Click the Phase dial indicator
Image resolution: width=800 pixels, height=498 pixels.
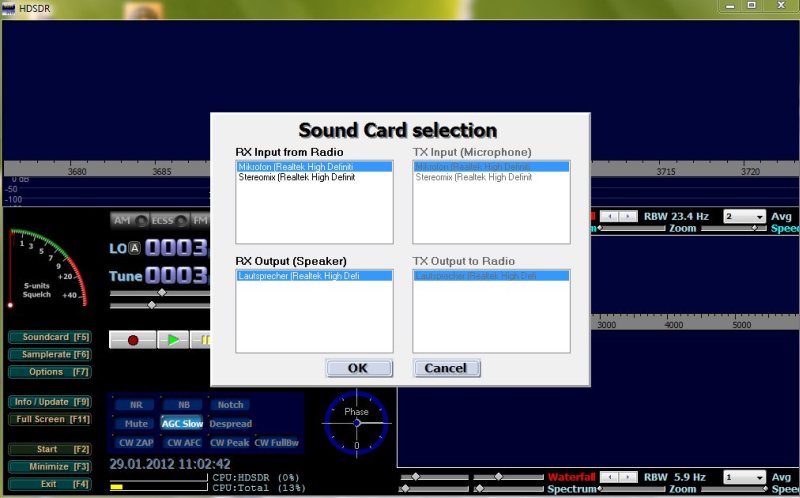(x=356, y=422)
